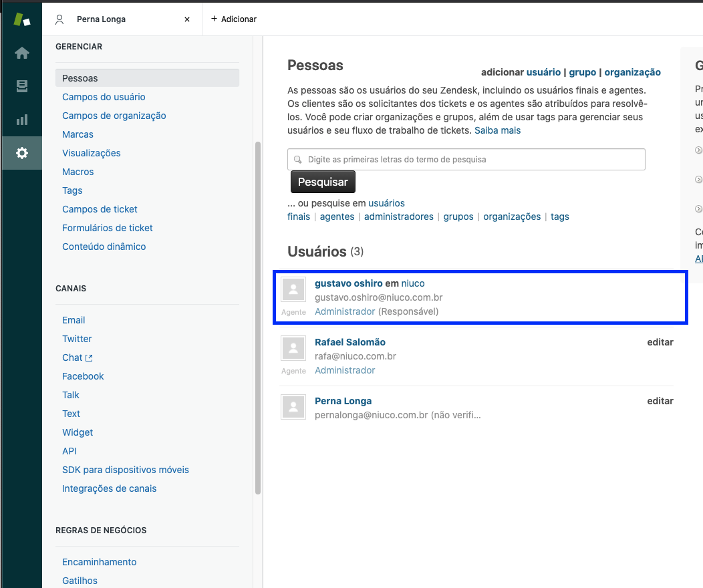Browse the grupos filter link
This screenshot has width=703, height=588.
458,216
